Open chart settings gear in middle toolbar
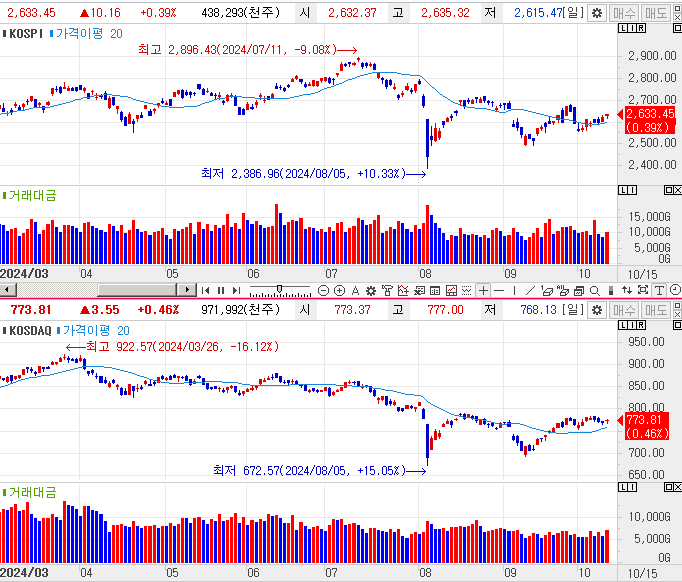 point(371,291)
